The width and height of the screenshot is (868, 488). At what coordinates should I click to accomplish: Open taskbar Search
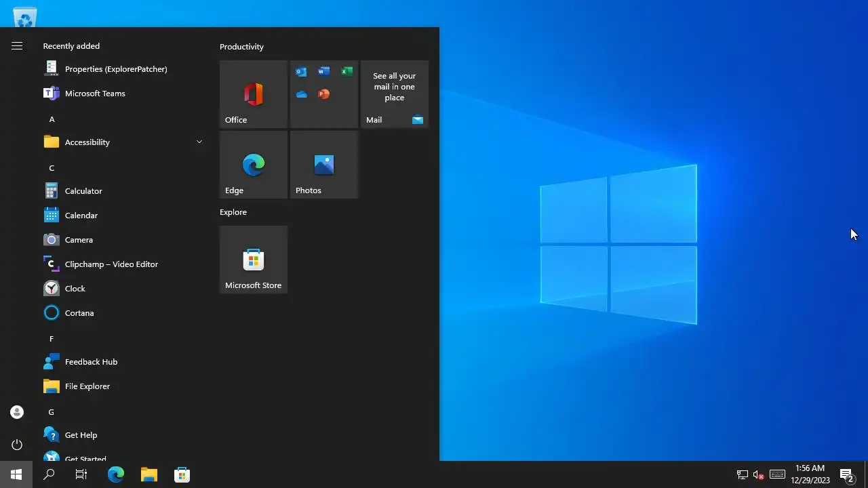[49, 474]
